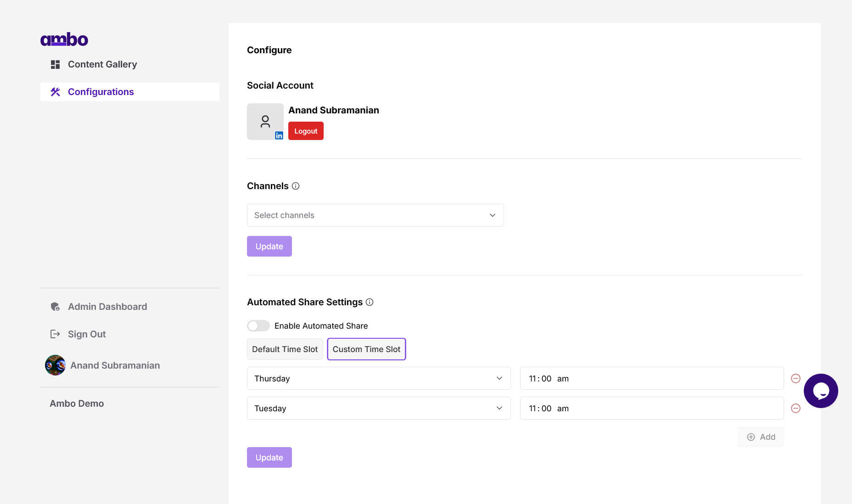852x504 pixels.
Task: Expand the Thursday day dropdown
Action: 379,378
